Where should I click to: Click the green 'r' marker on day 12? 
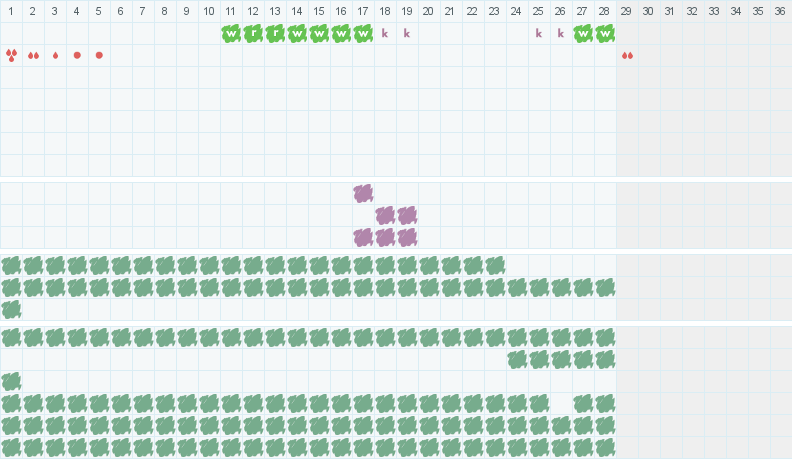(x=253, y=34)
